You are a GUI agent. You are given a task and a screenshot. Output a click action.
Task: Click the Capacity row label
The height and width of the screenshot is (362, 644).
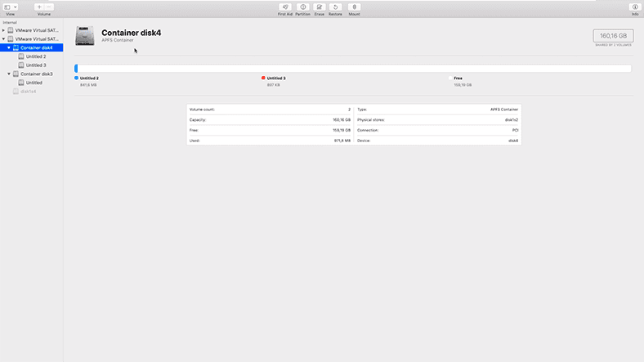tap(198, 120)
